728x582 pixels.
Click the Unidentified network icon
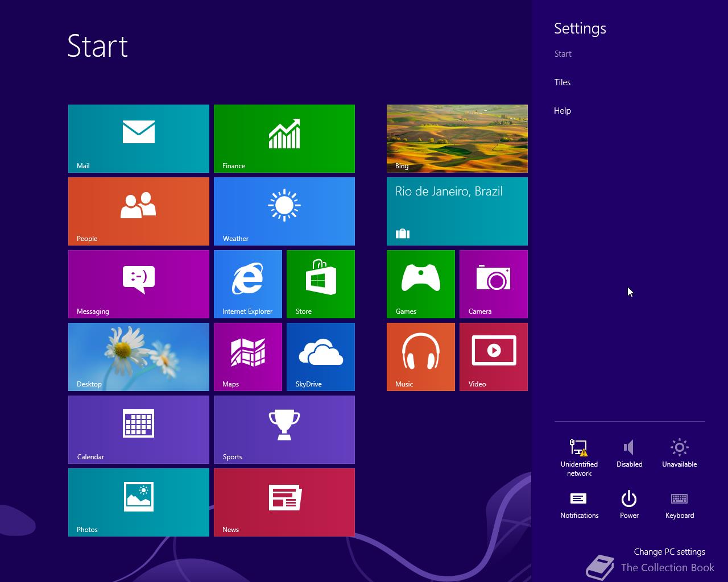[579, 457]
